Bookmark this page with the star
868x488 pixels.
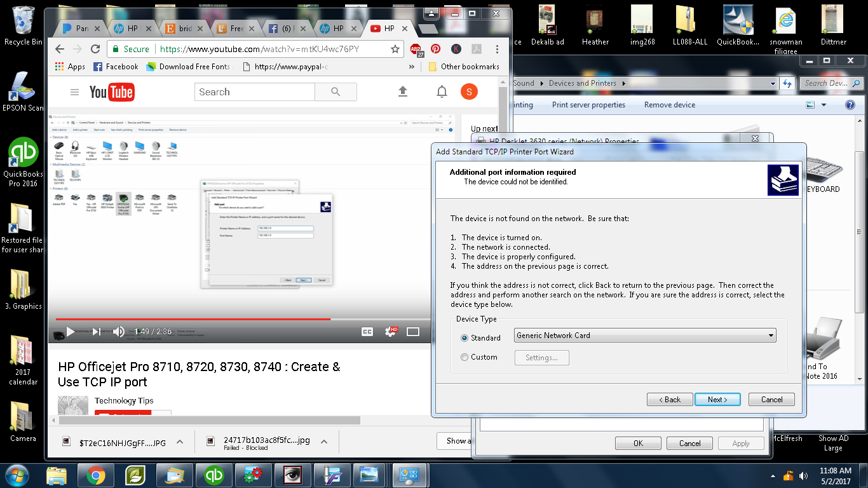click(395, 49)
